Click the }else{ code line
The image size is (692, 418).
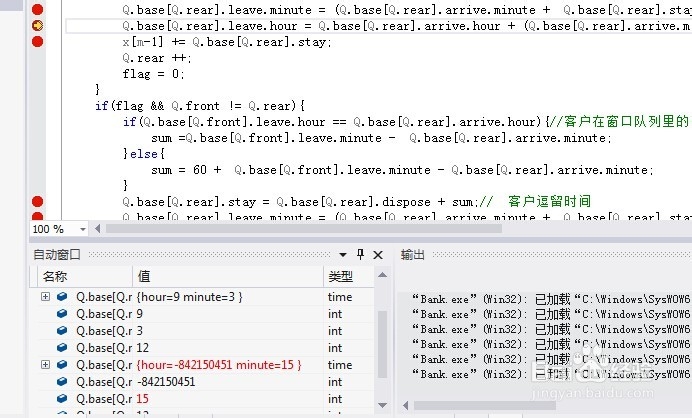tap(144, 154)
